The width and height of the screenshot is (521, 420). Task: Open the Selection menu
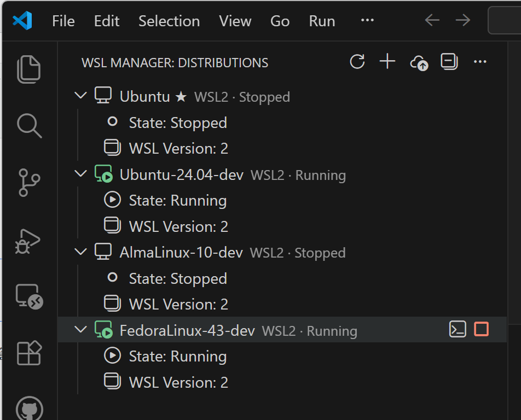click(169, 21)
